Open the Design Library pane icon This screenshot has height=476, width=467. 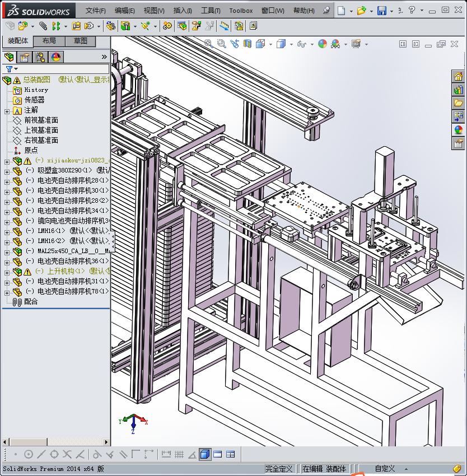point(458,90)
